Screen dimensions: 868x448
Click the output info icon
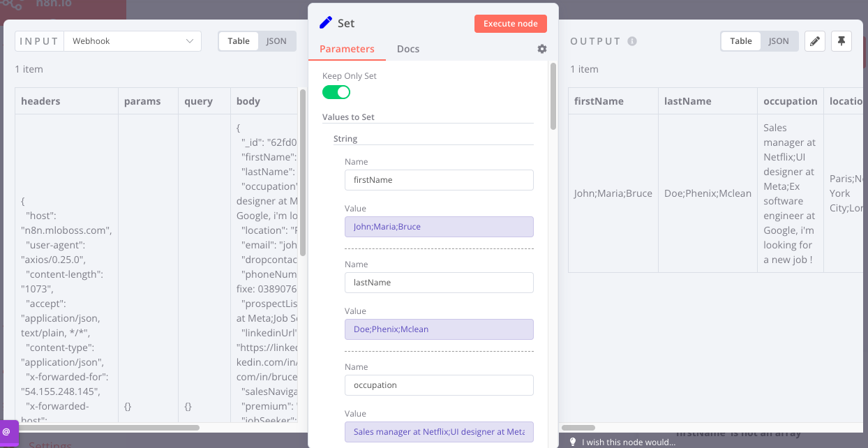[x=632, y=41]
